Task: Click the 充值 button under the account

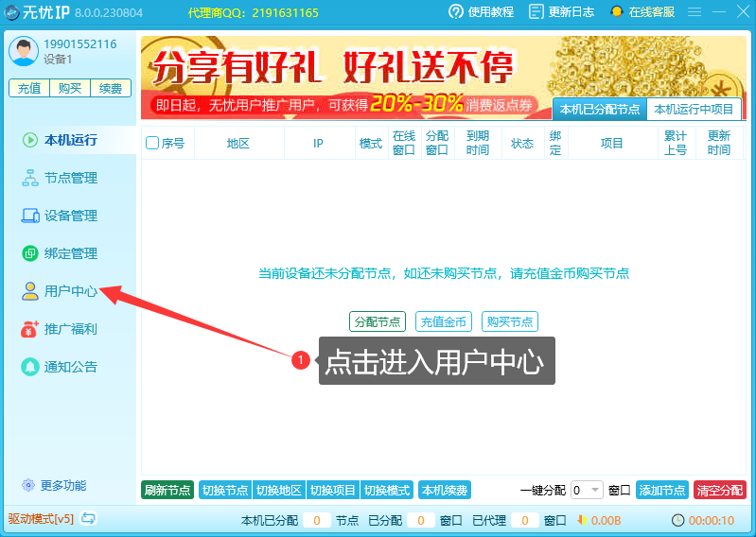Action: pos(29,88)
